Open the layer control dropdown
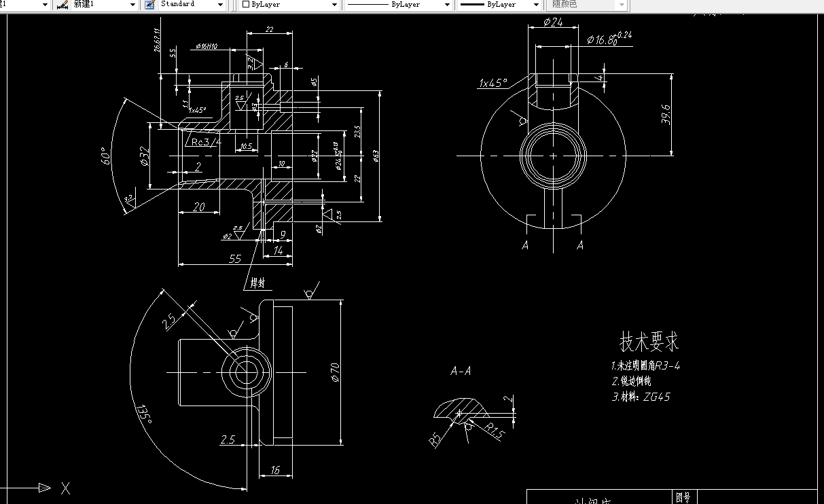Viewport: 824px width, 504px height. tap(44, 5)
